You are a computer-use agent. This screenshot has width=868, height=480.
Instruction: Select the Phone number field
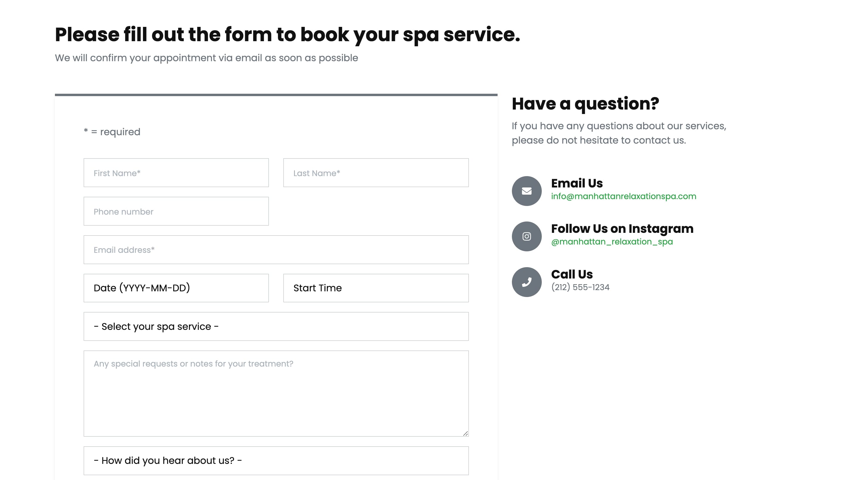point(176,211)
